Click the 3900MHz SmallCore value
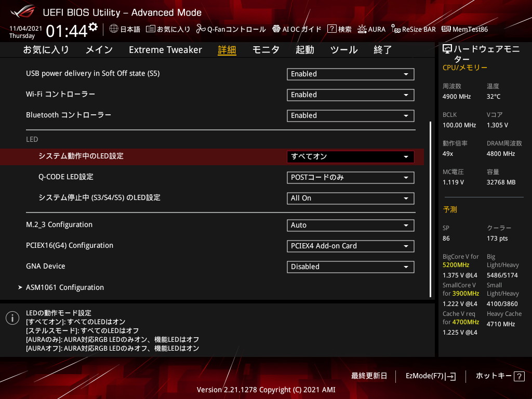 click(465, 294)
